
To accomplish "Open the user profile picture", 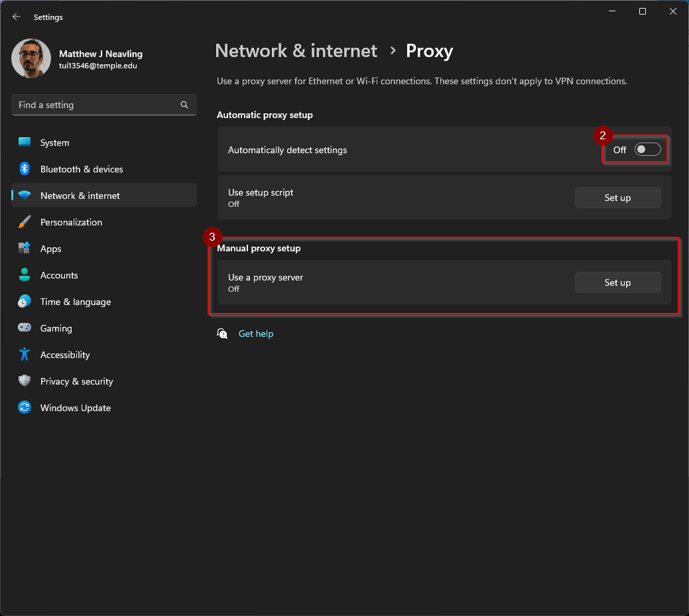I will coord(31,58).
